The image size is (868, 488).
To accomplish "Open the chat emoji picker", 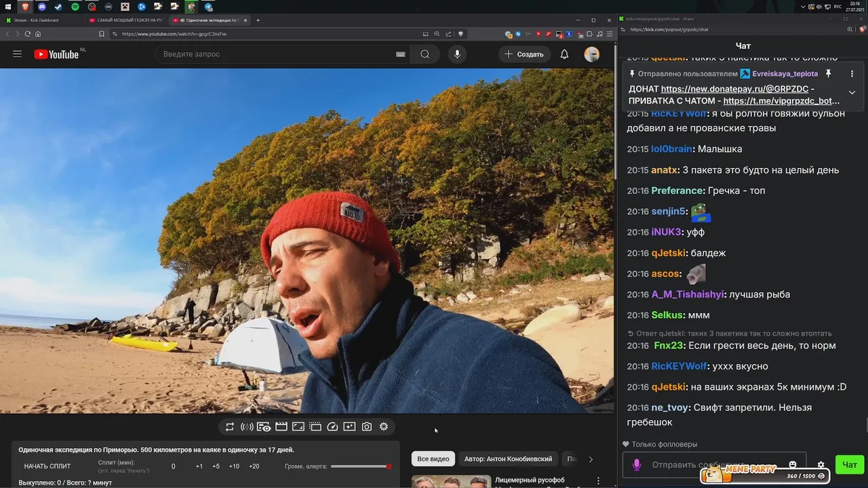I will coord(793,465).
